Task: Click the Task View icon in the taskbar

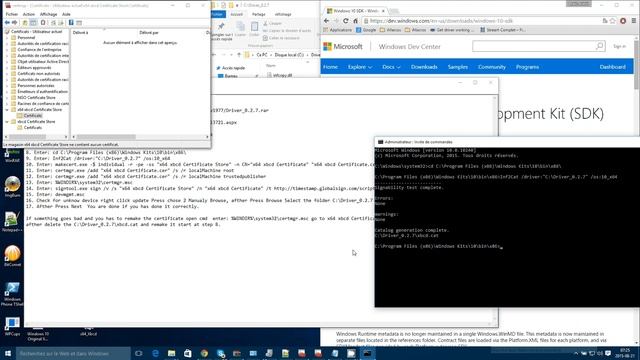Action: click(x=139, y=353)
